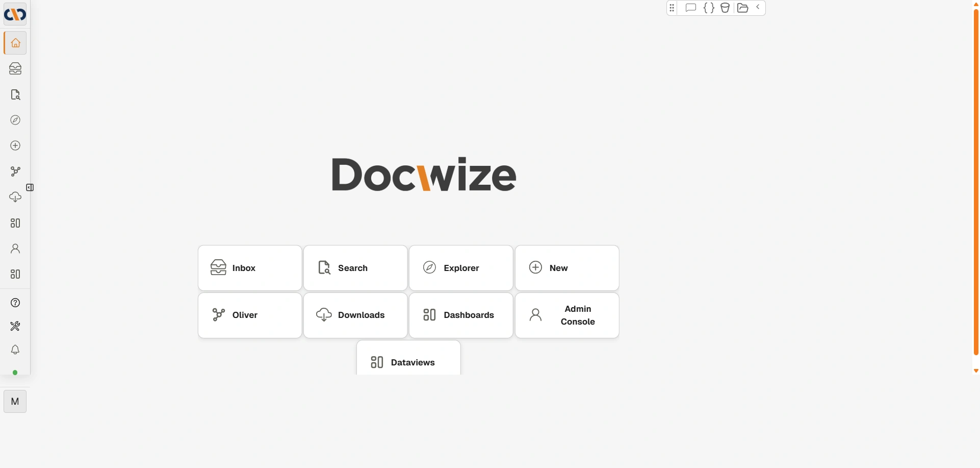Click the scrollbar down arrow
Screen dimensions: 980x468
(976, 371)
